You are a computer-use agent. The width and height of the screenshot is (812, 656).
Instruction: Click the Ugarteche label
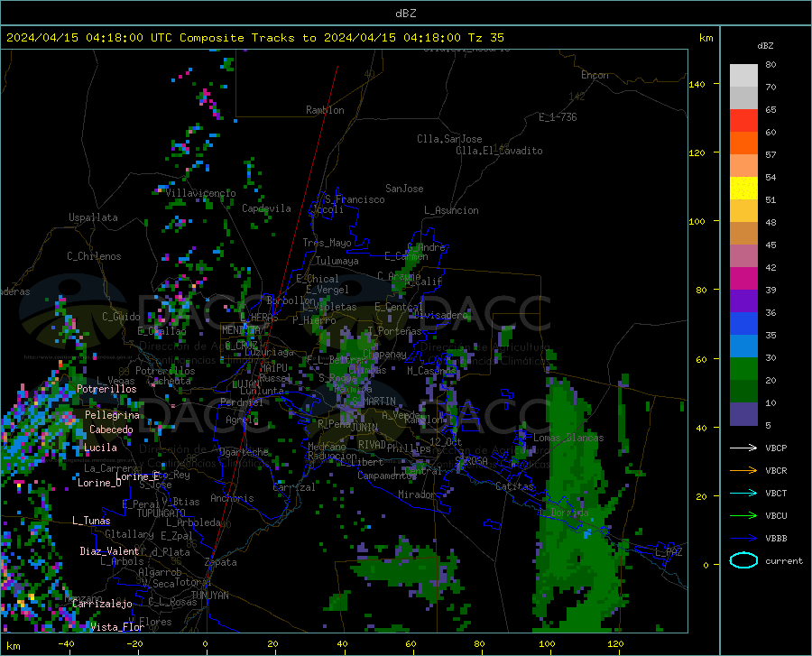pos(244,452)
